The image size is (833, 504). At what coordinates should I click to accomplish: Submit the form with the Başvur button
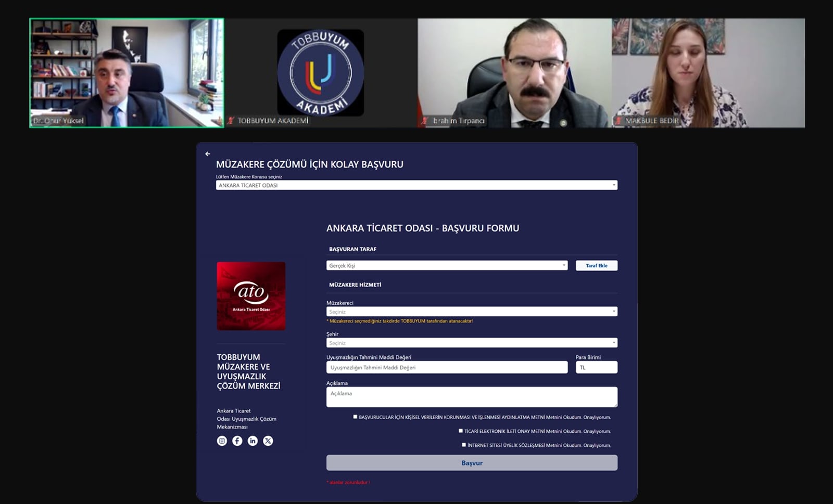[472, 463]
